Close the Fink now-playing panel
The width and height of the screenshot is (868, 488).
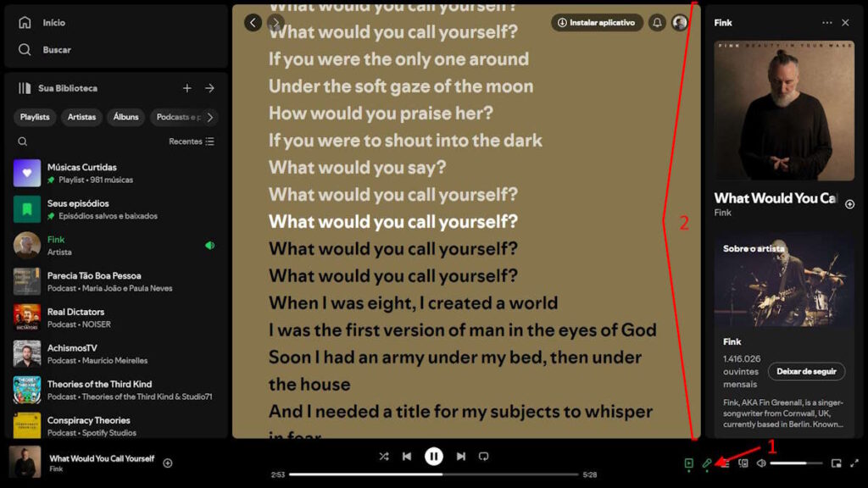pos(845,23)
